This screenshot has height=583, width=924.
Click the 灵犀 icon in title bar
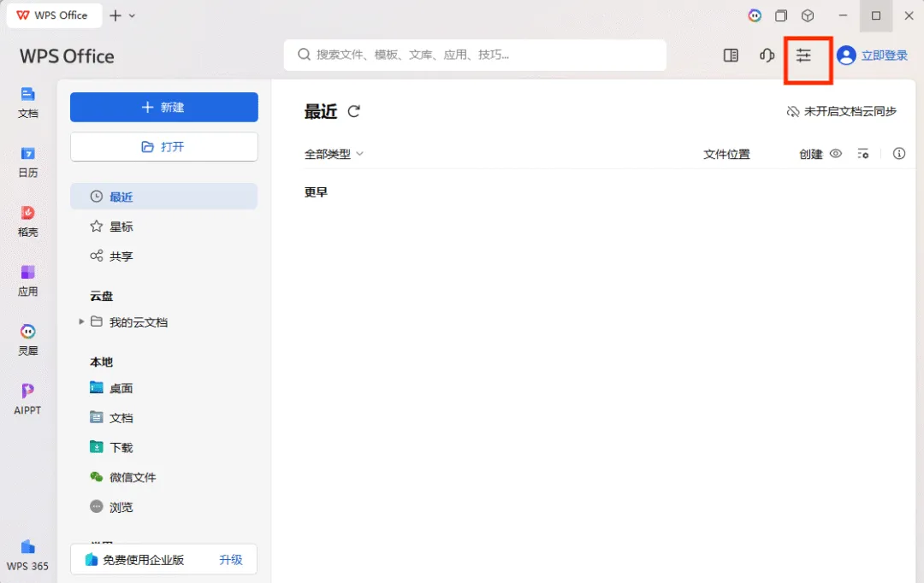coord(755,16)
